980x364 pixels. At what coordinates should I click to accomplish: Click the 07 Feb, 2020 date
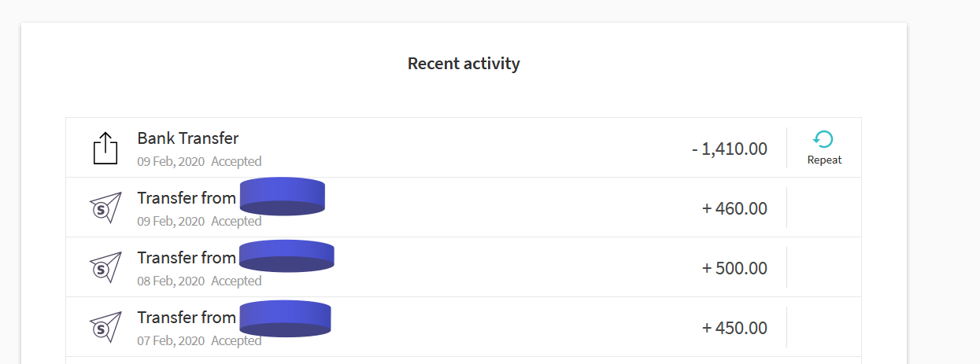tap(171, 340)
